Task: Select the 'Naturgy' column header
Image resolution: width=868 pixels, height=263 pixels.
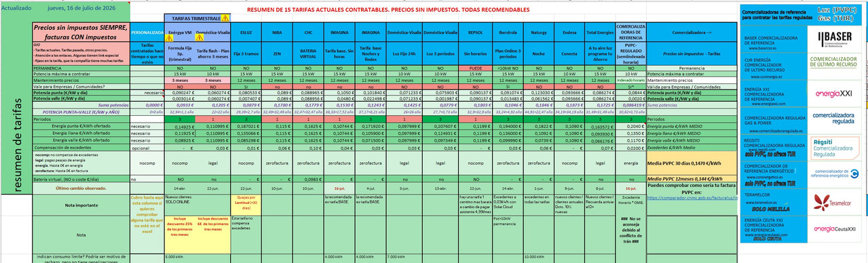Action: tap(539, 32)
